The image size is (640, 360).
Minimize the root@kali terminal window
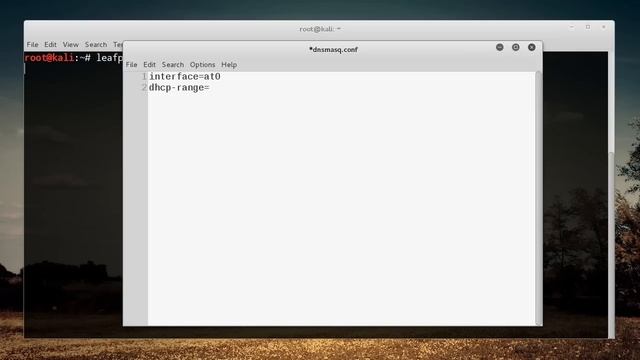point(572,27)
